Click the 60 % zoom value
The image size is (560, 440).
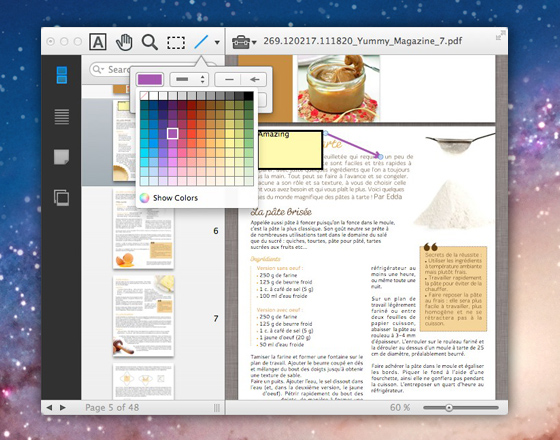(400, 408)
